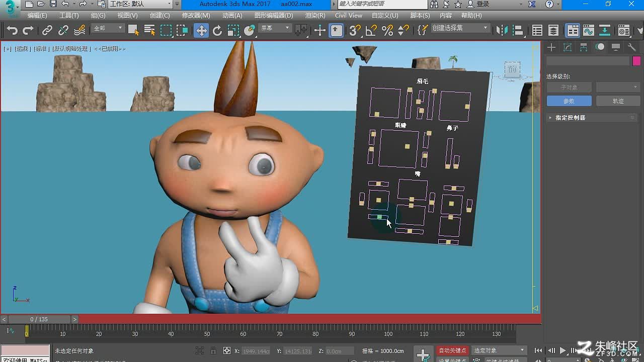Switch to the Create command panel tab
The image size is (644, 362).
[x=551, y=47]
